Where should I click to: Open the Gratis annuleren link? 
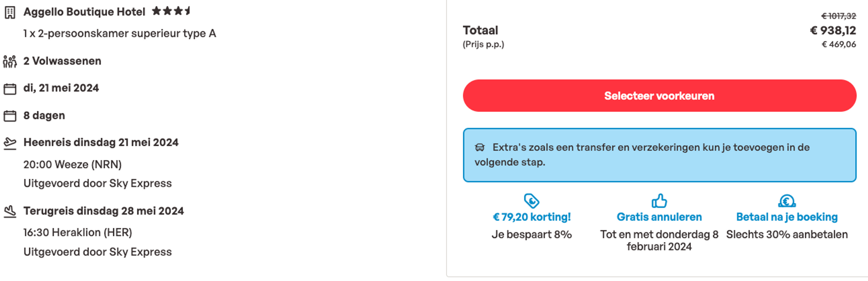659,217
